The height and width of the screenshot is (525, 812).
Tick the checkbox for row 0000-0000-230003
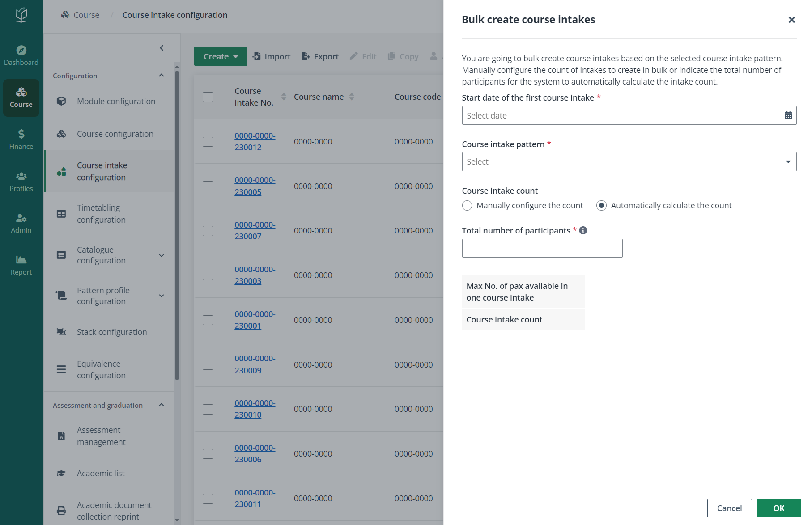click(208, 275)
